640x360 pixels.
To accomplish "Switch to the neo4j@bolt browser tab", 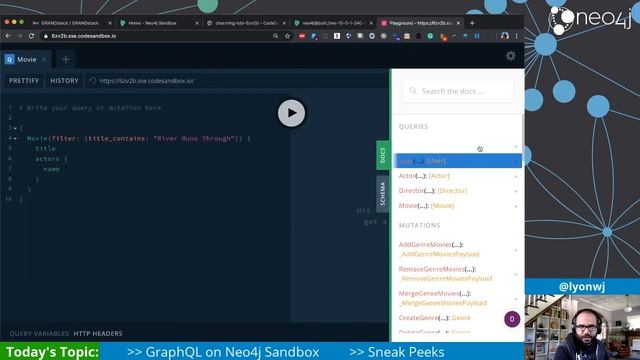I will [332, 23].
